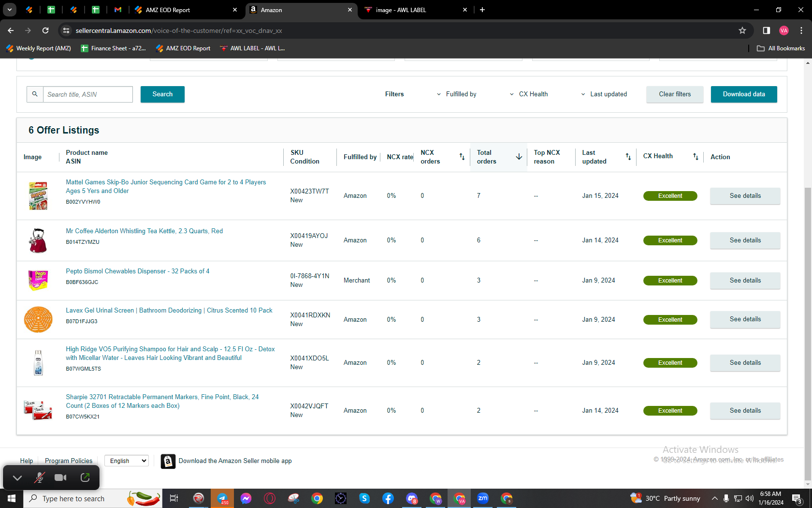
Task: Click Clear filters button
Action: point(675,94)
